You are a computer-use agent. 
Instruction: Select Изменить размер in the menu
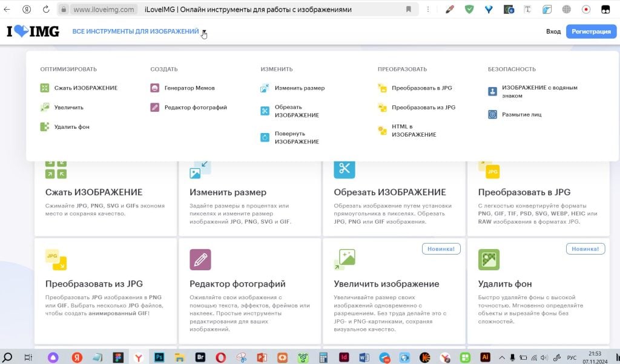tap(299, 88)
